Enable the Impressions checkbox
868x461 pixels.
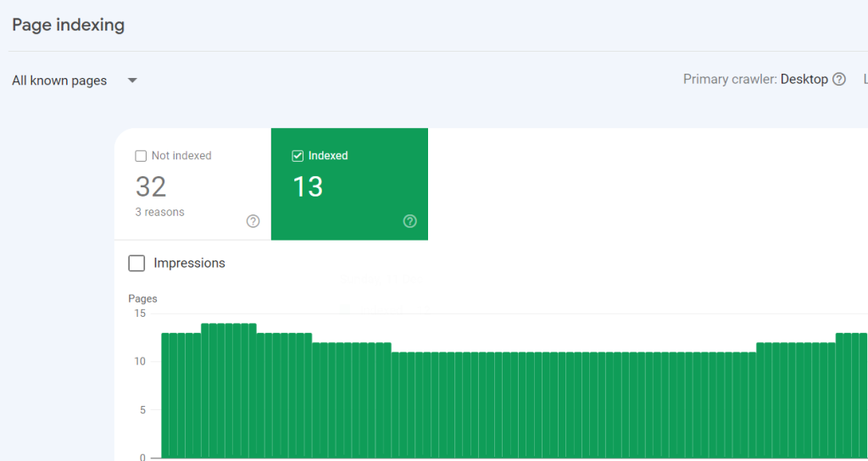click(x=136, y=264)
